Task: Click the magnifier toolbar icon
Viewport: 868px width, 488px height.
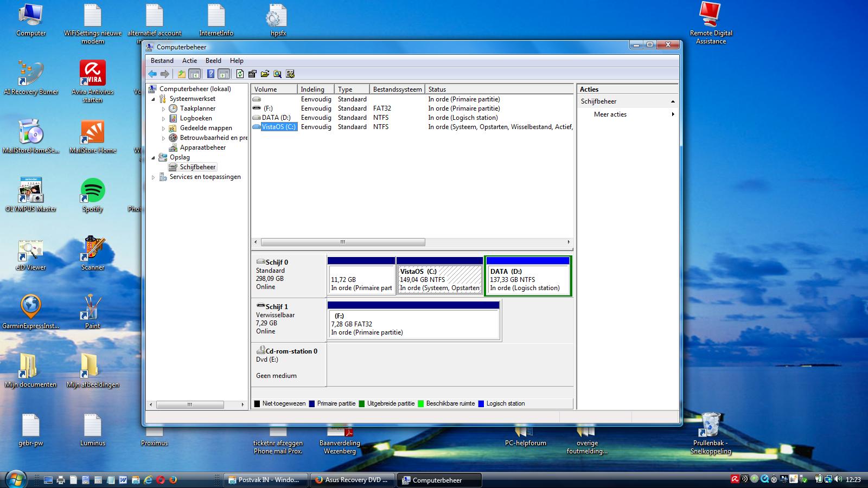Action: [x=277, y=74]
